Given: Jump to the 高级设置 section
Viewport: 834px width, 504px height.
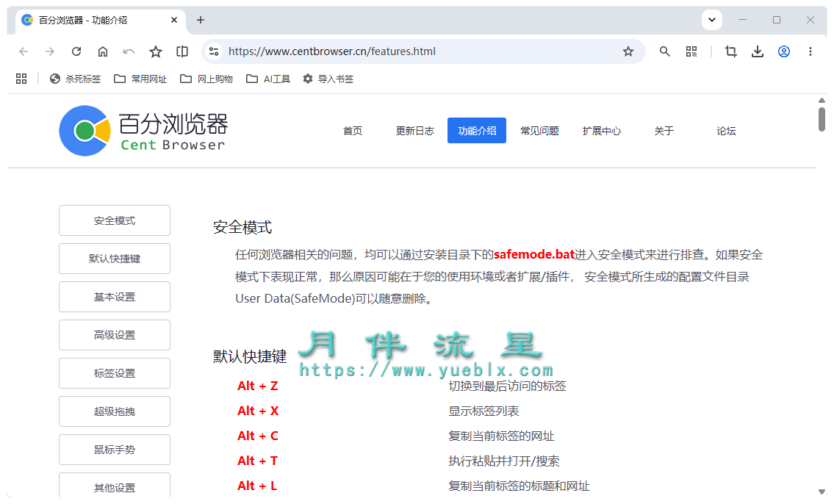Looking at the screenshot, I should [115, 336].
